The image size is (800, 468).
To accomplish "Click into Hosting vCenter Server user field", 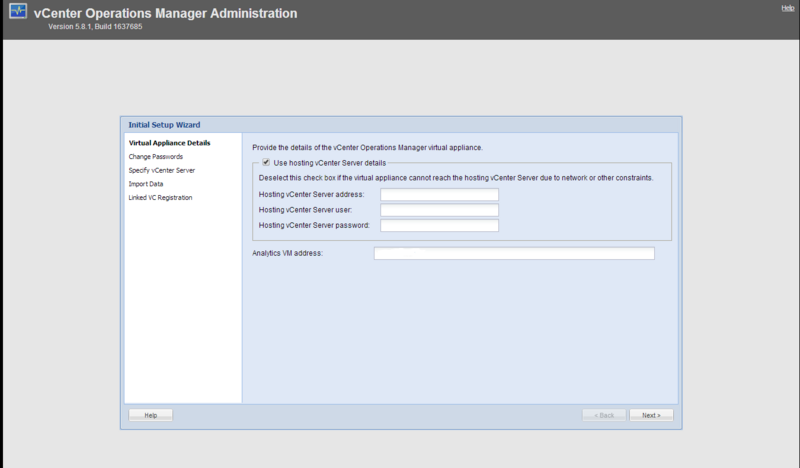I will 439,210.
